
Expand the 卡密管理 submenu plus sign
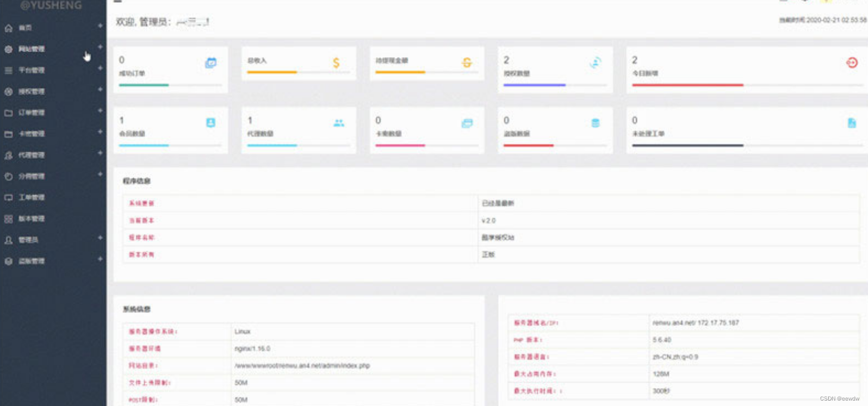coord(100,132)
